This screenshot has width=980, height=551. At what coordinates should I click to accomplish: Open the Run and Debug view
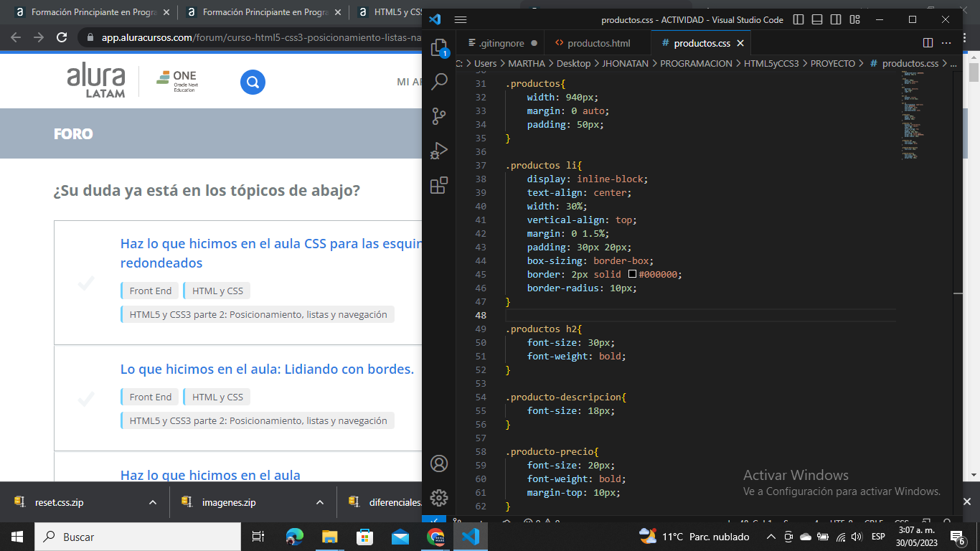click(438, 151)
